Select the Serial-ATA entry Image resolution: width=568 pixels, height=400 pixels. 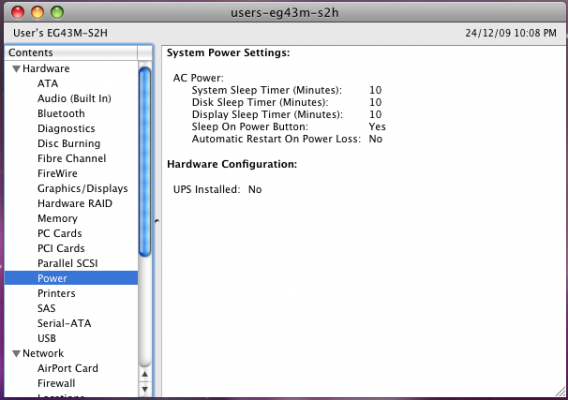[64, 323]
